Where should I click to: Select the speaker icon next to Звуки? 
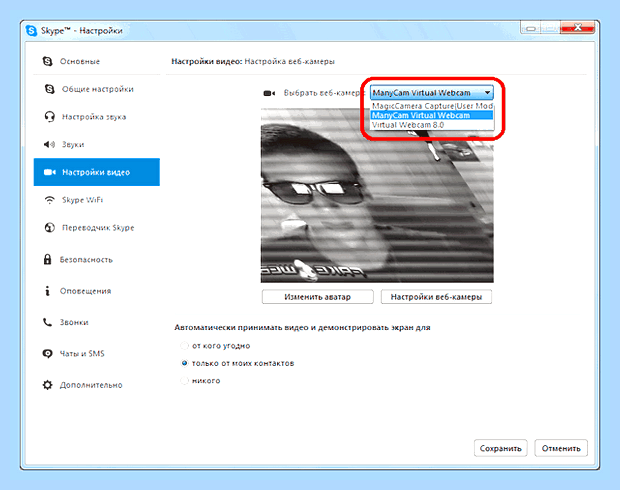(x=49, y=144)
